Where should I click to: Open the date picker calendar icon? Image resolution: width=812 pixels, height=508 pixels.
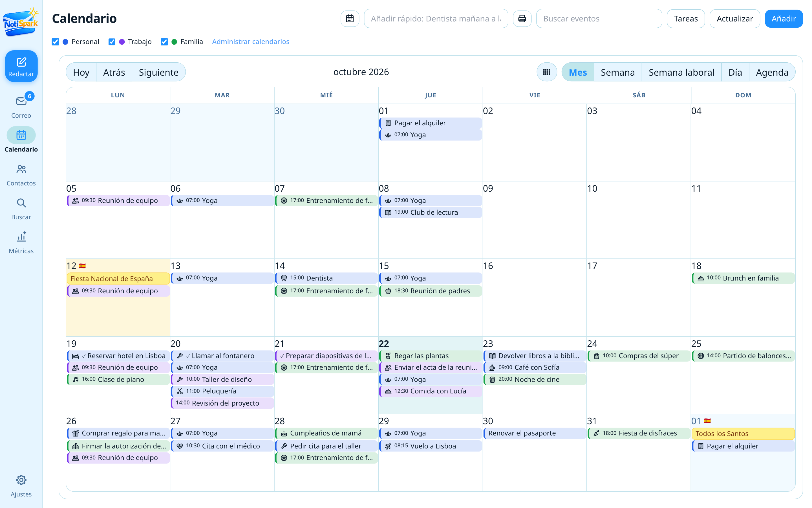(350, 18)
